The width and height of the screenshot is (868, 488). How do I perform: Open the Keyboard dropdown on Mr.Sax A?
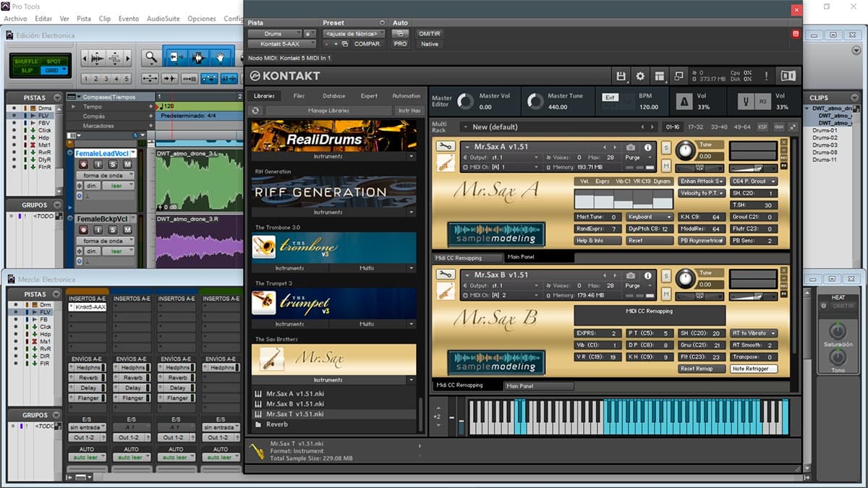pyautogui.click(x=650, y=217)
